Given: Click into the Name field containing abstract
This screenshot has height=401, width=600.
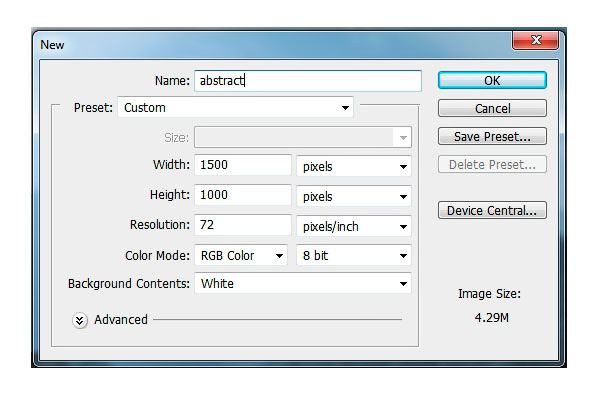Looking at the screenshot, I should 308,81.
